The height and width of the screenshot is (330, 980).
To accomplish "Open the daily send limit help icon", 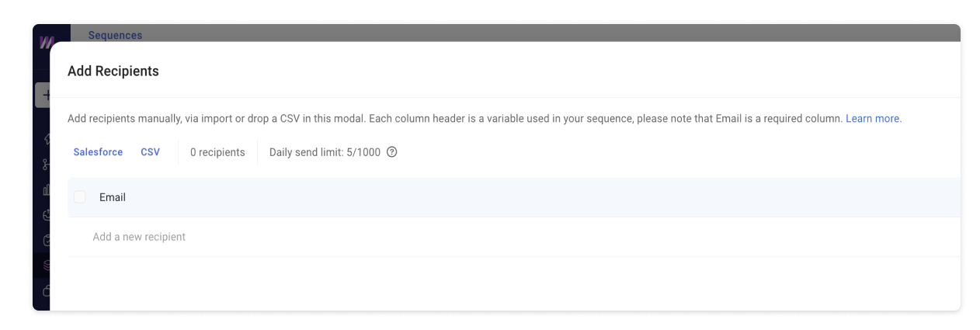I will [x=392, y=152].
